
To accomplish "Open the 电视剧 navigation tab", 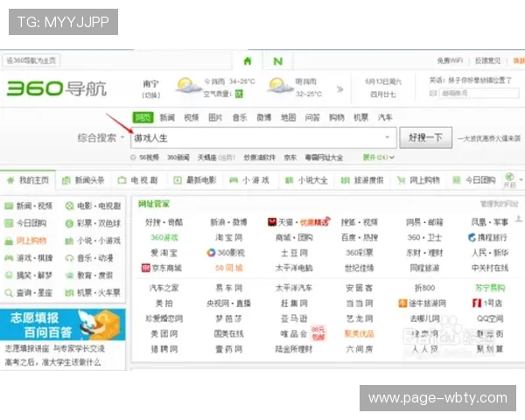I will [138, 180].
